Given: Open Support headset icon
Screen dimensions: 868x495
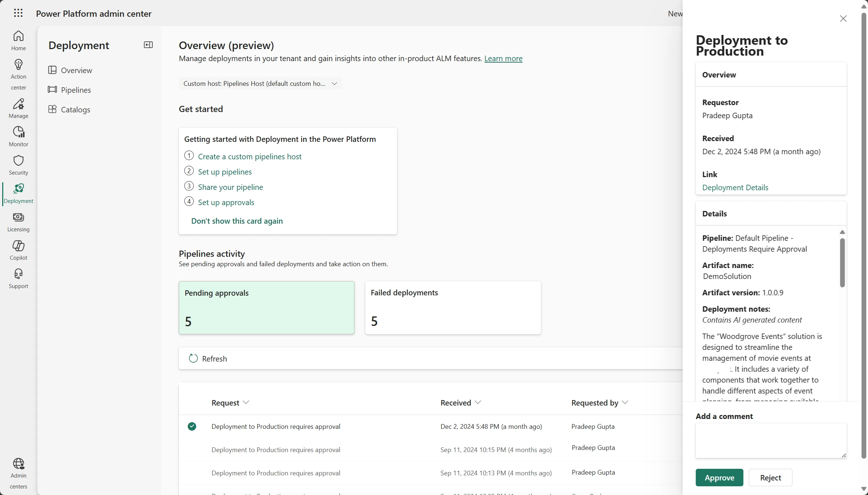Looking at the screenshot, I should click(18, 274).
